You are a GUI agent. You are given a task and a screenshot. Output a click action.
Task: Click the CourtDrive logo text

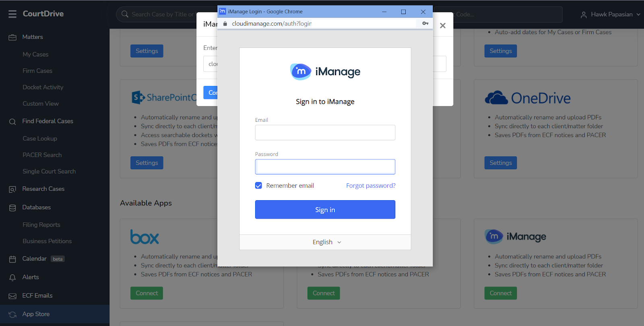43,14
